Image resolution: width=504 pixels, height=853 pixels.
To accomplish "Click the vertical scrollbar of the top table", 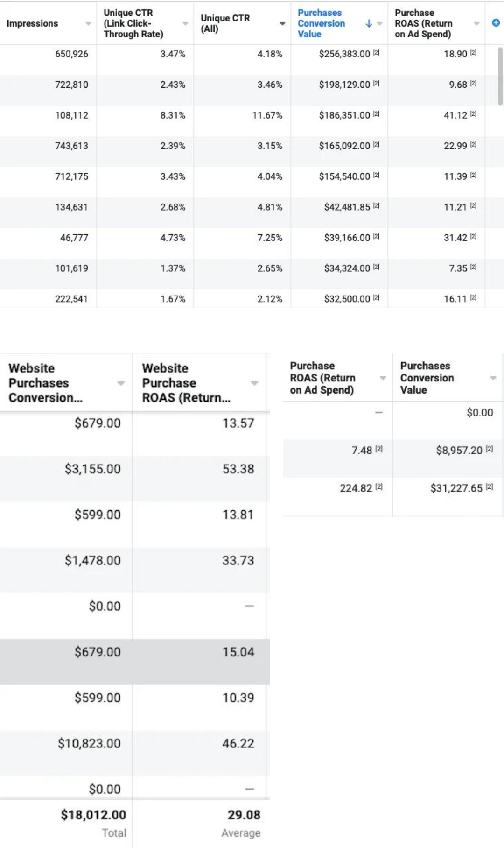I will [500, 76].
